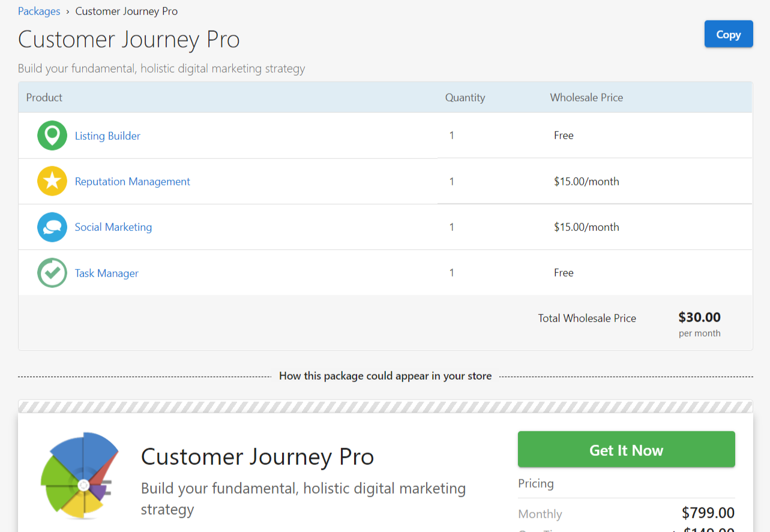
Task: Click the Free price of Listing Builder
Action: [x=564, y=135]
